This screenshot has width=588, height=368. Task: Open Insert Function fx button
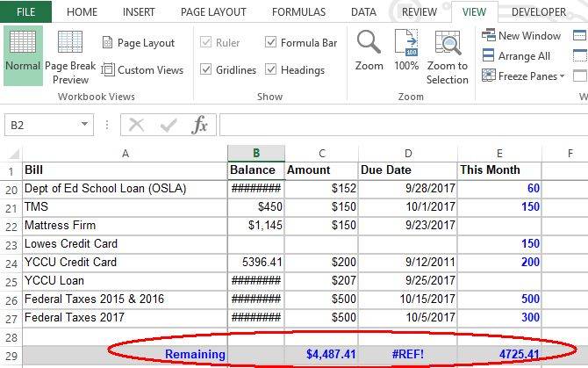(x=199, y=125)
